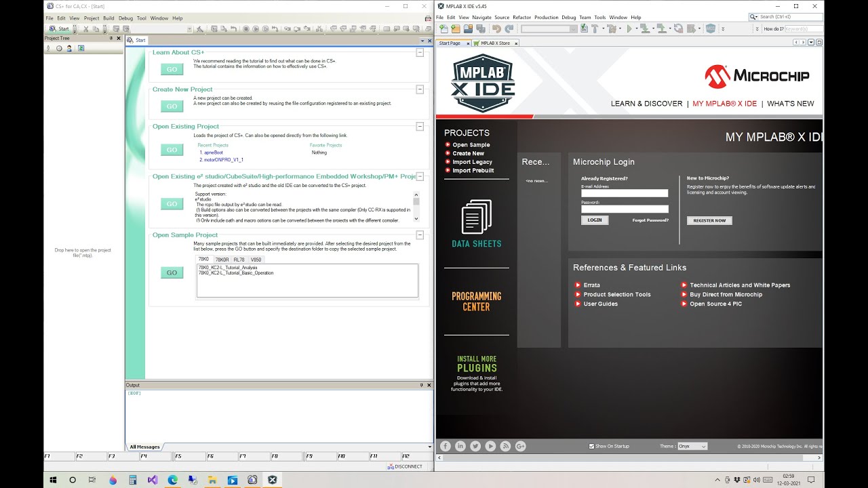Image resolution: width=868 pixels, height=488 pixels.
Task: Click the Build Project hammer icon in MPLAB
Action: 595,29
